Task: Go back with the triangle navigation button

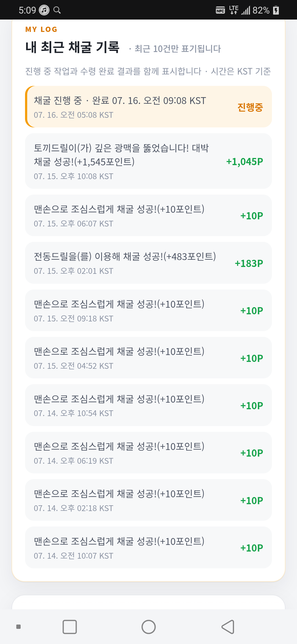Action: click(x=228, y=627)
